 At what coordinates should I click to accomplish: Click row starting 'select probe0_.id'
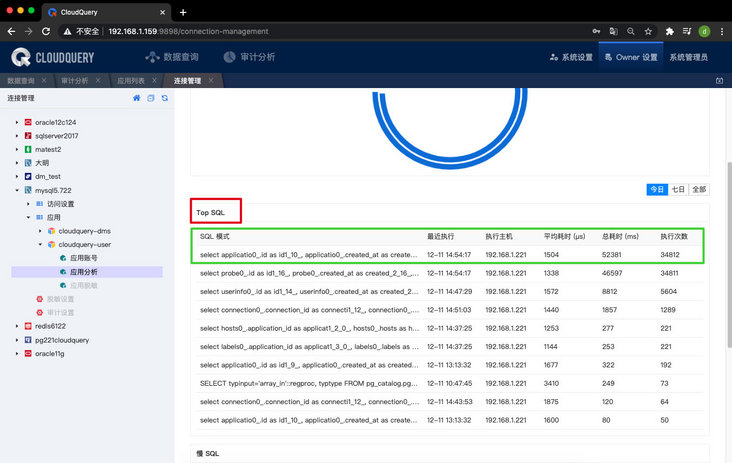(x=450, y=273)
